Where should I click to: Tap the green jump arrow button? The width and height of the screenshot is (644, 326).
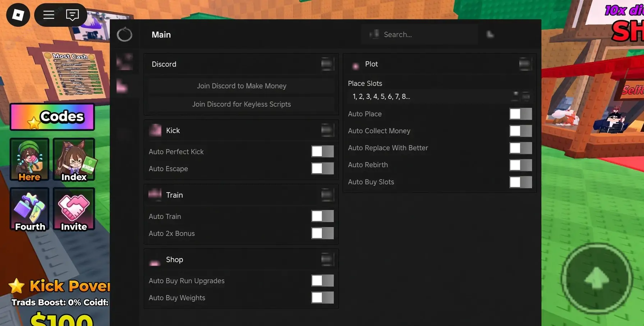pos(597,279)
